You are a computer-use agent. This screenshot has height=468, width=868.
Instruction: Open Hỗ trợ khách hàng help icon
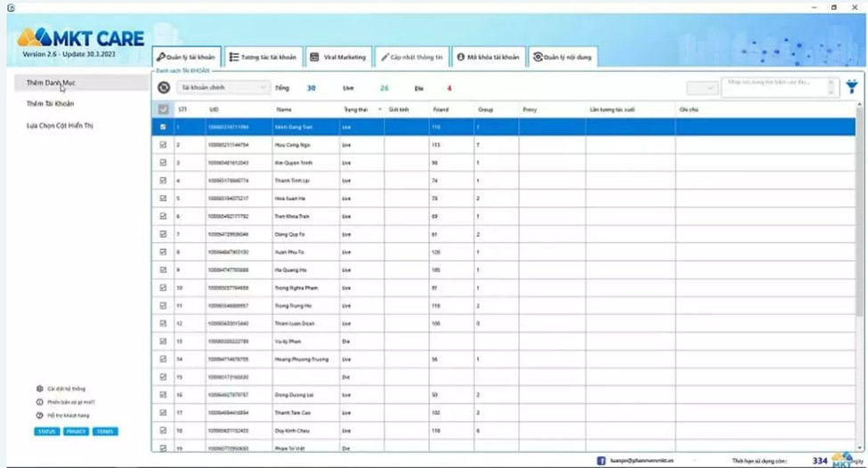pyautogui.click(x=40, y=416)
